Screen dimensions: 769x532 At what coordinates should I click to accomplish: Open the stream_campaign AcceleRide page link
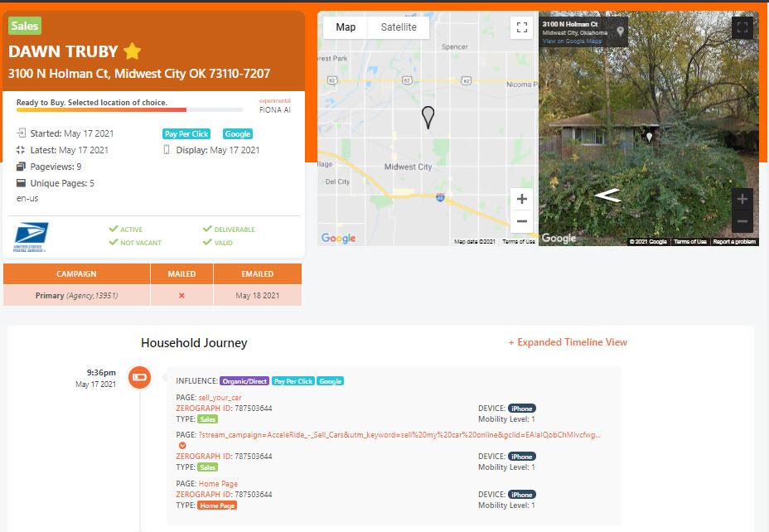pos(399,435)
